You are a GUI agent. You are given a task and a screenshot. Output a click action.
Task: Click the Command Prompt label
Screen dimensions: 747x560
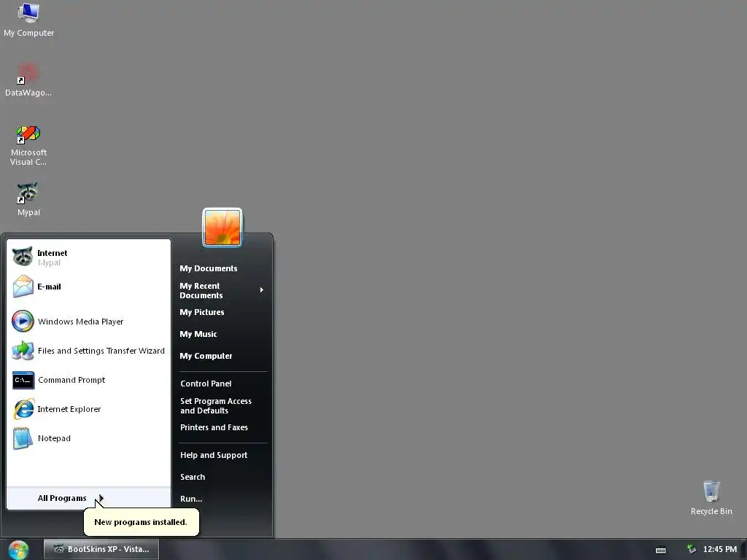click(x=71, y=380)
